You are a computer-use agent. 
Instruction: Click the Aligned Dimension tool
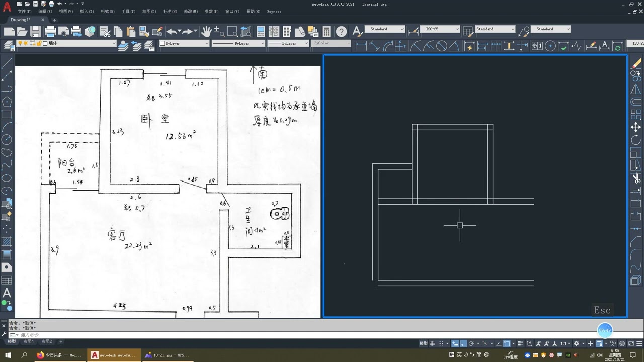tap(374, 46)
